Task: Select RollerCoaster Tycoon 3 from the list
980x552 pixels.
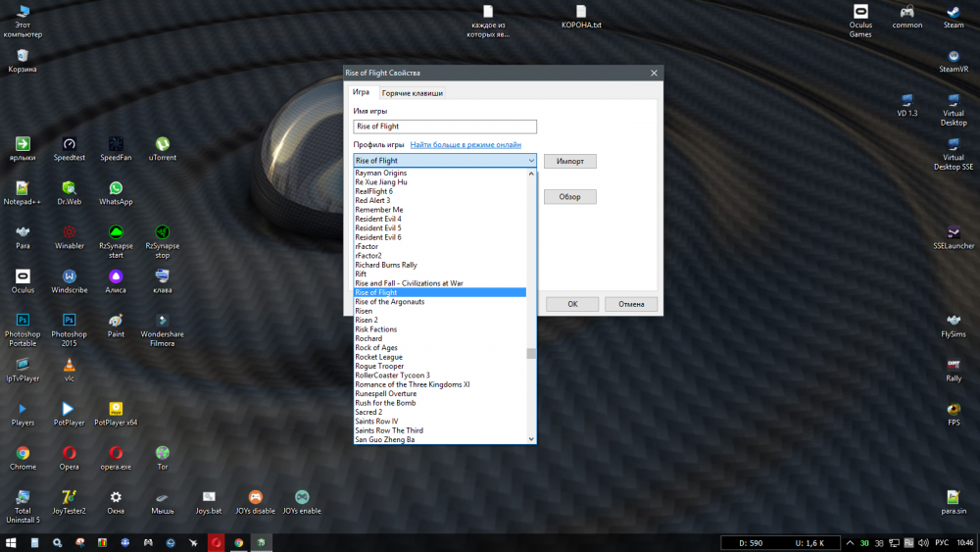Action: (x=392, y=376)
